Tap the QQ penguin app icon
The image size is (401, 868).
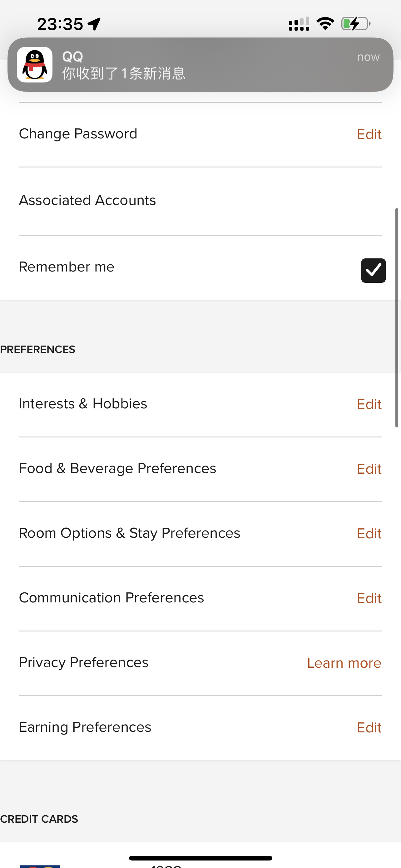[35, 65]
